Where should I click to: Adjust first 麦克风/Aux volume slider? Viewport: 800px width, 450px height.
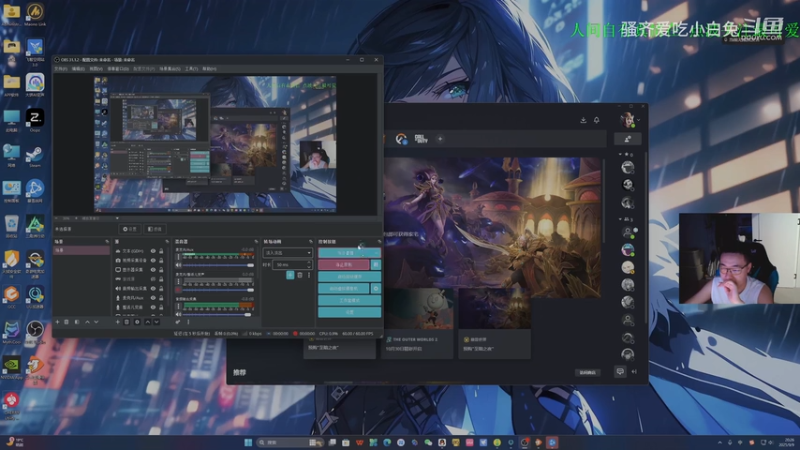218,265
